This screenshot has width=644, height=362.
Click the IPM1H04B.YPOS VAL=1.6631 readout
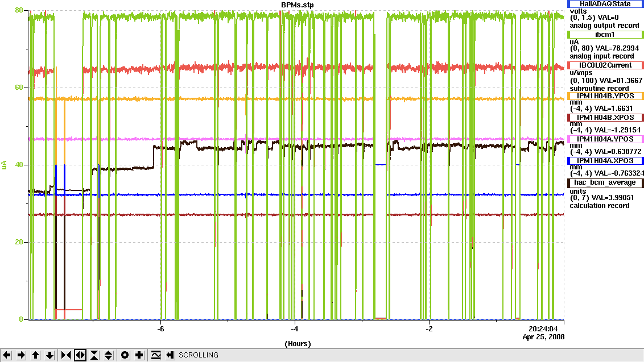613,109
